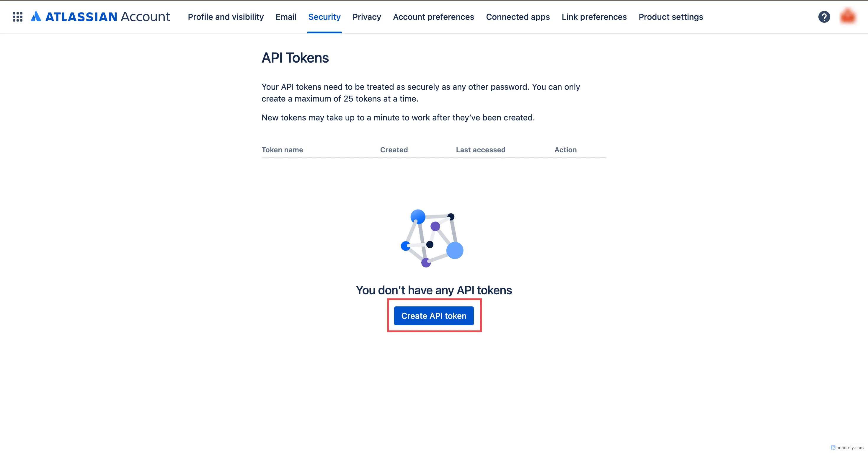Toggle the Last accessed column sort
This screenshot has width=868, height=454.
[480, 149]
